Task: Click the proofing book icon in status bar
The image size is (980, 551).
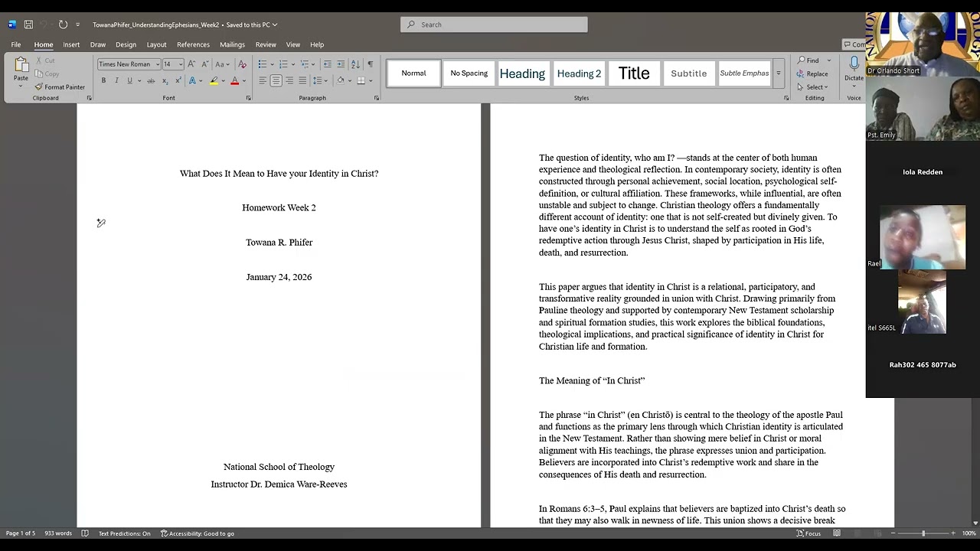Action: (85, 533)
